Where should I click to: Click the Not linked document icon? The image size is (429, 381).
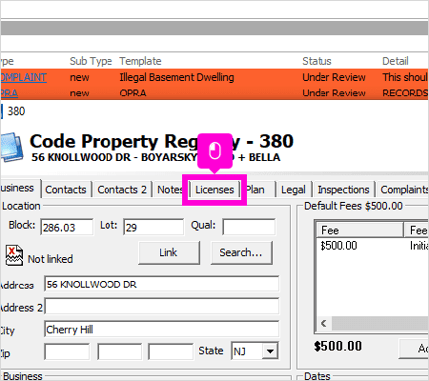tap(14, 255)
